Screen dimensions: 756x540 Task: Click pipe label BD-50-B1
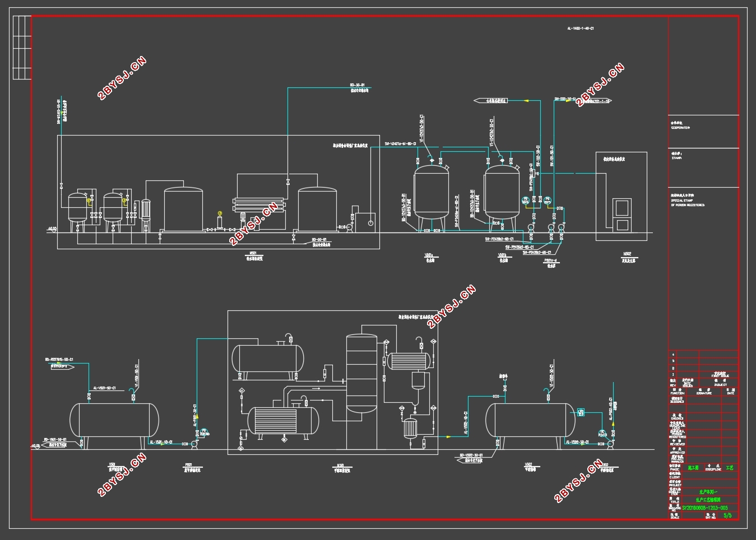358,85
